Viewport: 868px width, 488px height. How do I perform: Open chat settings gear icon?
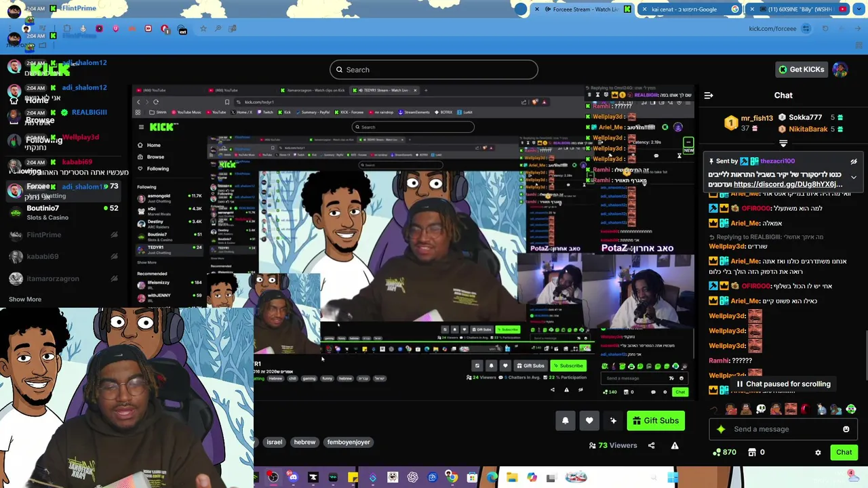[x=818, y=453]
